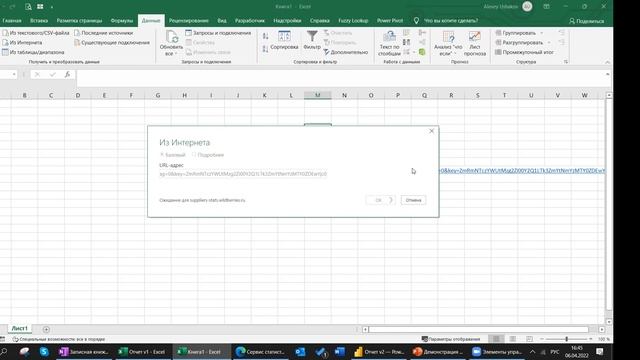Image resolution: width=640 pixels, height=360 pixels.
Task: Expand the formula bar
Action: (607, 74)
